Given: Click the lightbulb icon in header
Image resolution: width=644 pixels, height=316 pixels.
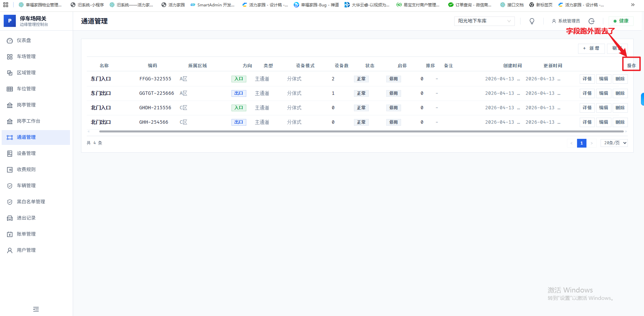Looking at the screenshot, I should coord(532,21).
